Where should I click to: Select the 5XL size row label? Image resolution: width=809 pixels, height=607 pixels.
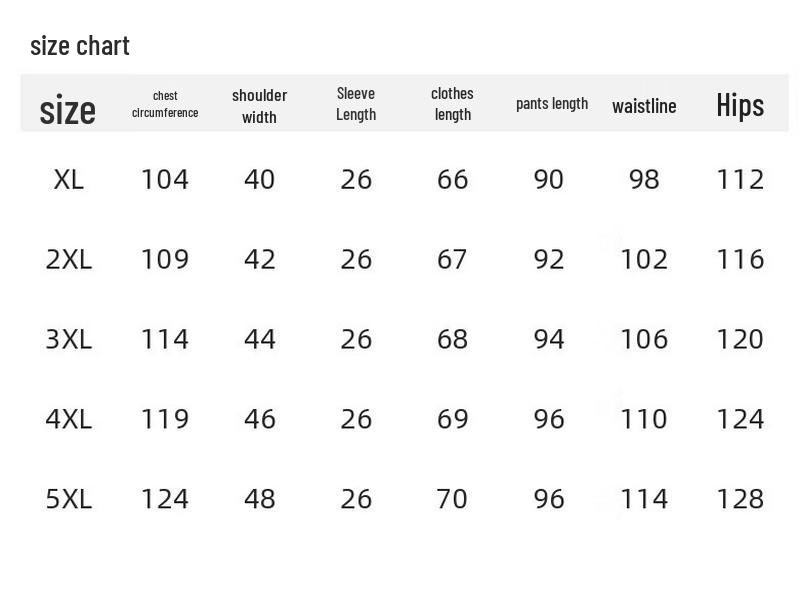coord(68,499)
